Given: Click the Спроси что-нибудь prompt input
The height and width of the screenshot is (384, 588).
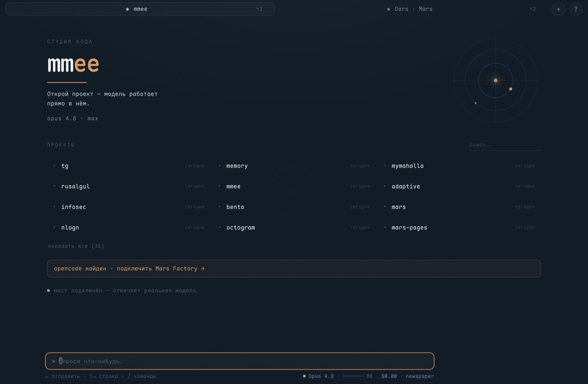Looking at the screenshot, I should pos(240,361).
